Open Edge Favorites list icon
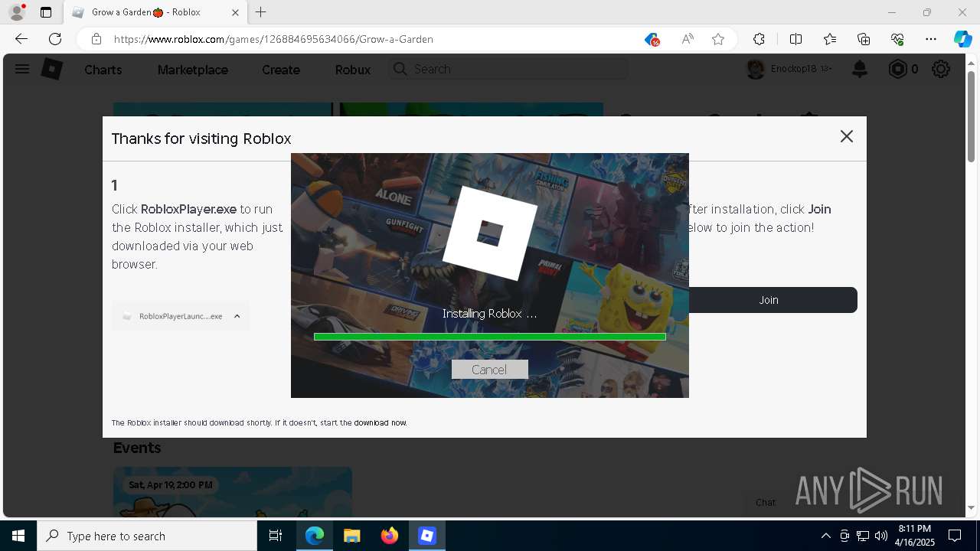The image size is (980, 551). tap(830, 39)
